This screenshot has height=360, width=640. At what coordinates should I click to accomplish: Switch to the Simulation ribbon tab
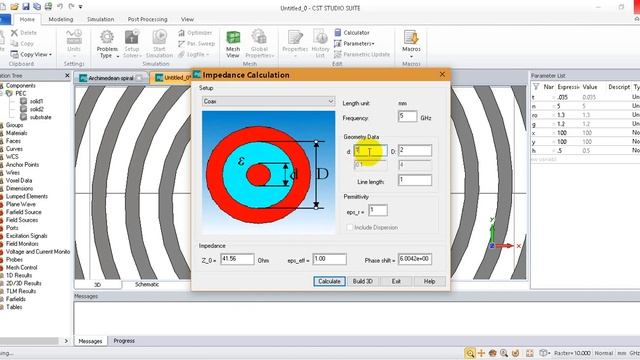(x=100, y=19)
